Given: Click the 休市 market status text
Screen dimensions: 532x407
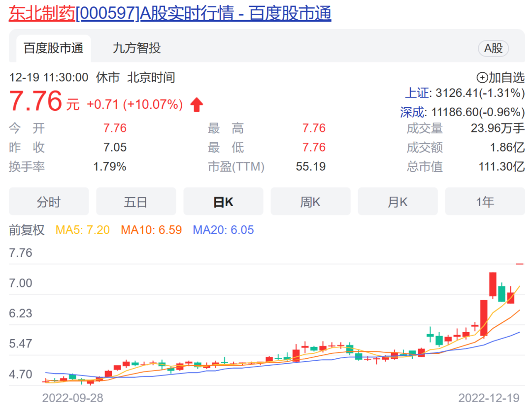Looking at the screenshot, I should [x=108, y=78].
